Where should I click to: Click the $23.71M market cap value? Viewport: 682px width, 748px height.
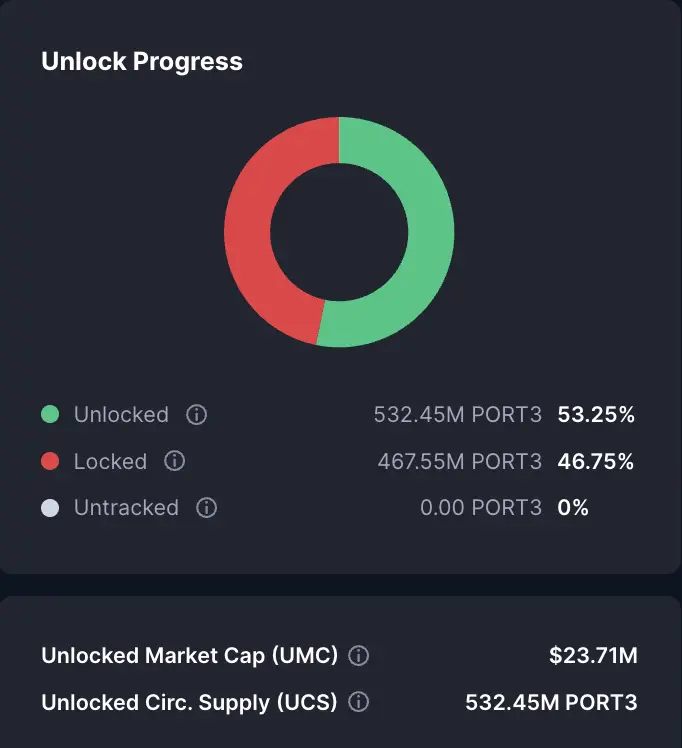[593, 655]
